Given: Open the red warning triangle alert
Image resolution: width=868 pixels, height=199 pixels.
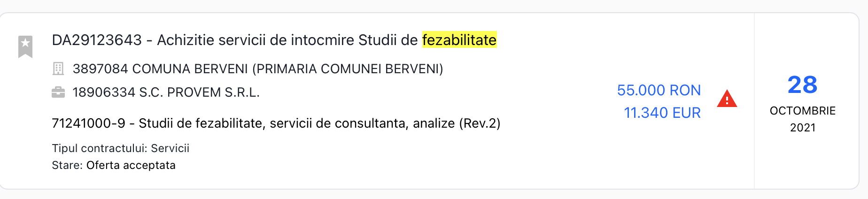Looking at the screenshot, I should [x=727, y=99].
